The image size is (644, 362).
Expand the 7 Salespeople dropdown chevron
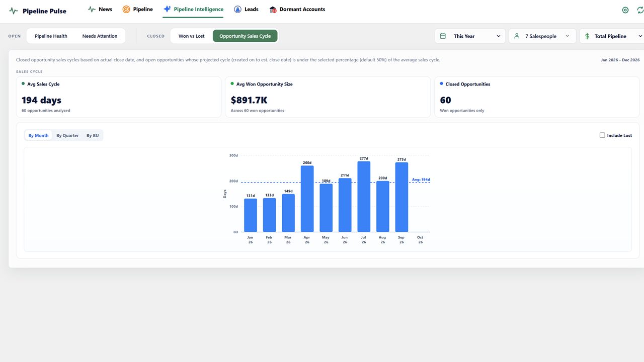[568, 36]
